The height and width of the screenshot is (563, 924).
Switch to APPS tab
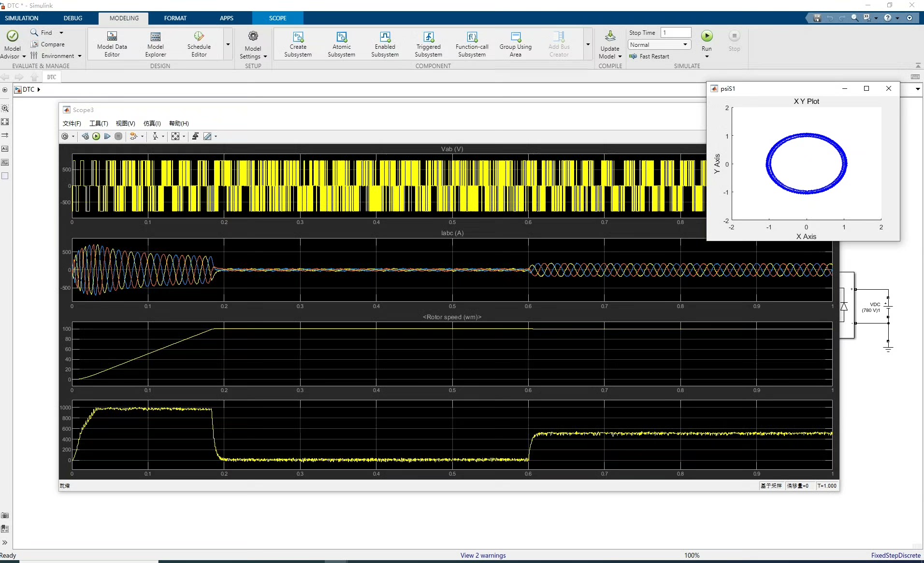(227, 18)
